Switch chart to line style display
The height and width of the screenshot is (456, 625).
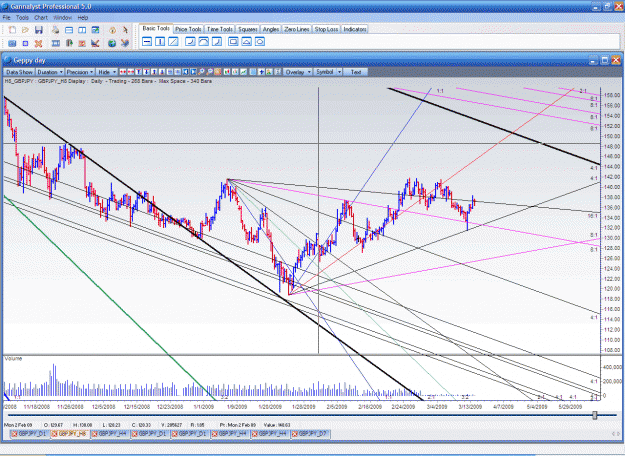coord(244,72)
